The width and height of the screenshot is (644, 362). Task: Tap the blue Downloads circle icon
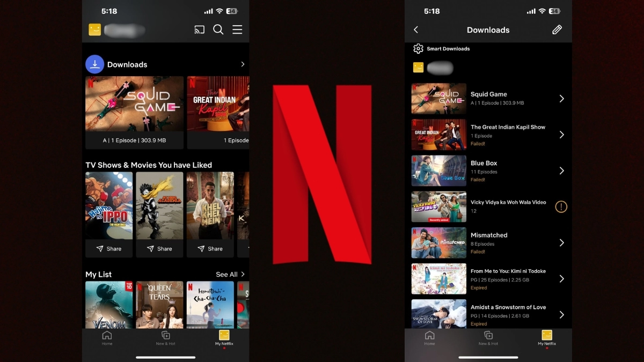coord(94,64)
